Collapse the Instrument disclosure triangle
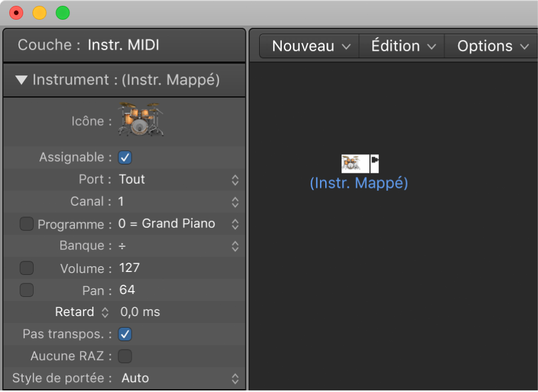The height and width of the screenshot is (392, 538). coord(21,80)
